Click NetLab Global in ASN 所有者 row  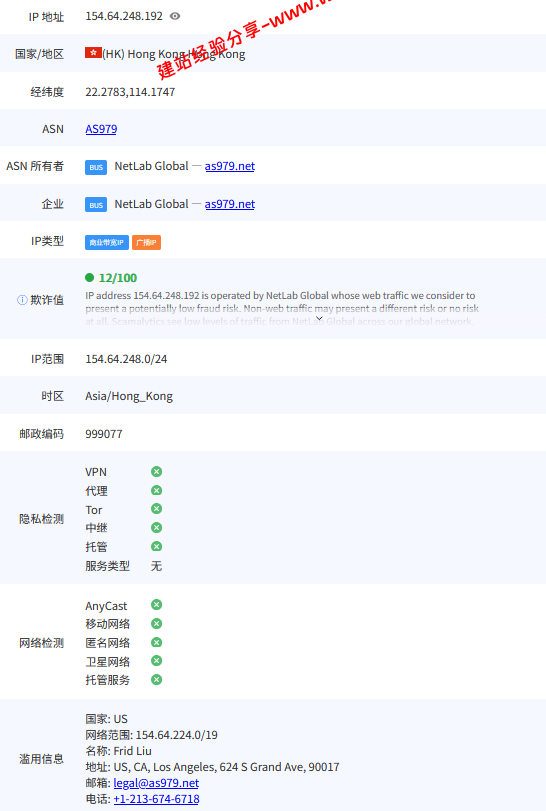click(x=151, y=166)
